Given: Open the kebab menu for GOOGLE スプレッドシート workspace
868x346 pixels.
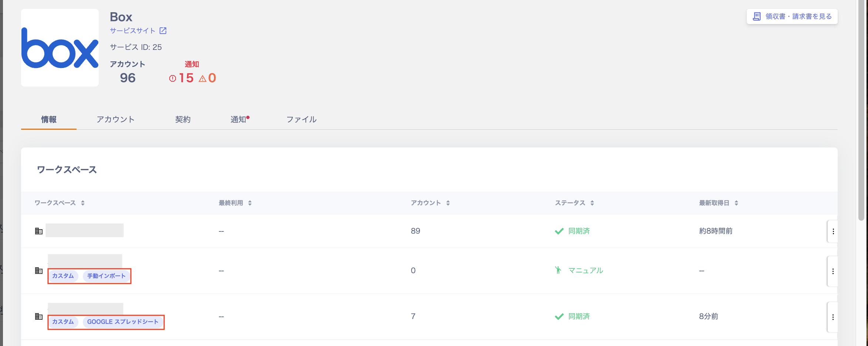Looking at the screenshot, I should click(833, 317).
